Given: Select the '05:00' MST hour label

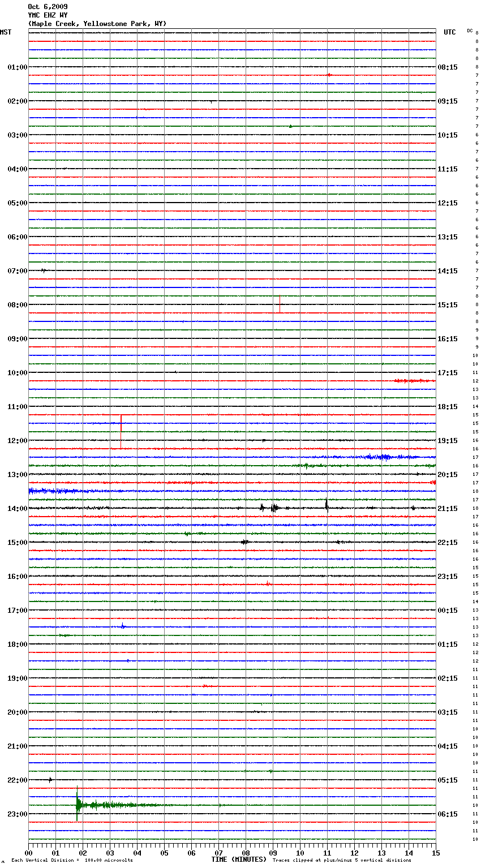Looking at the screenshot, I should pos(18,203).
